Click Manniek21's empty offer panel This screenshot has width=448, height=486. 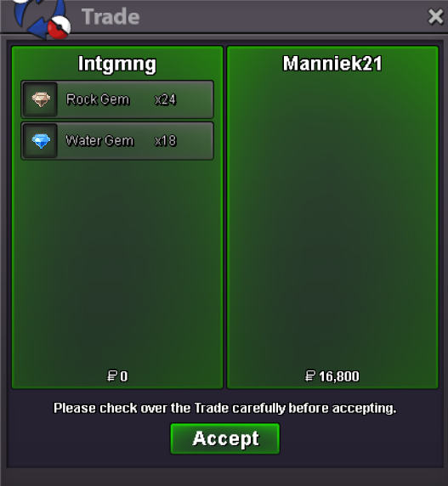[x=332, y=217]
